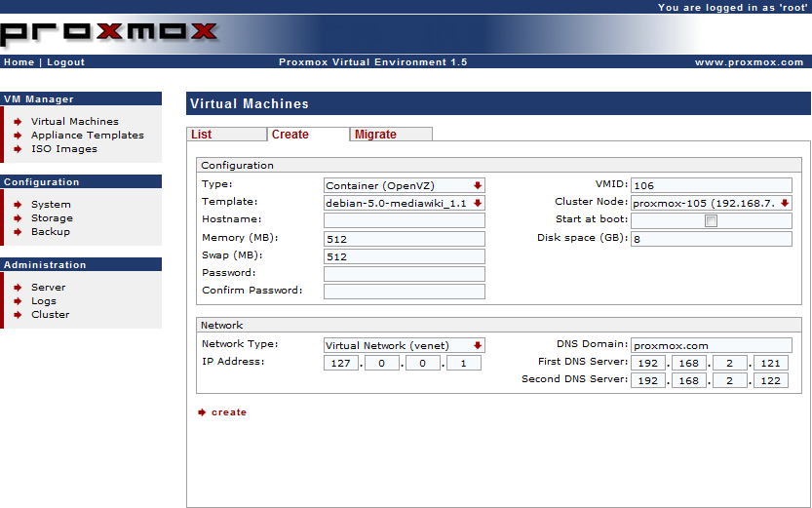Switch to the Migrate tab
Image resolution: width=812 pixels, height=508 pixels.
click(x=391, y=135)
